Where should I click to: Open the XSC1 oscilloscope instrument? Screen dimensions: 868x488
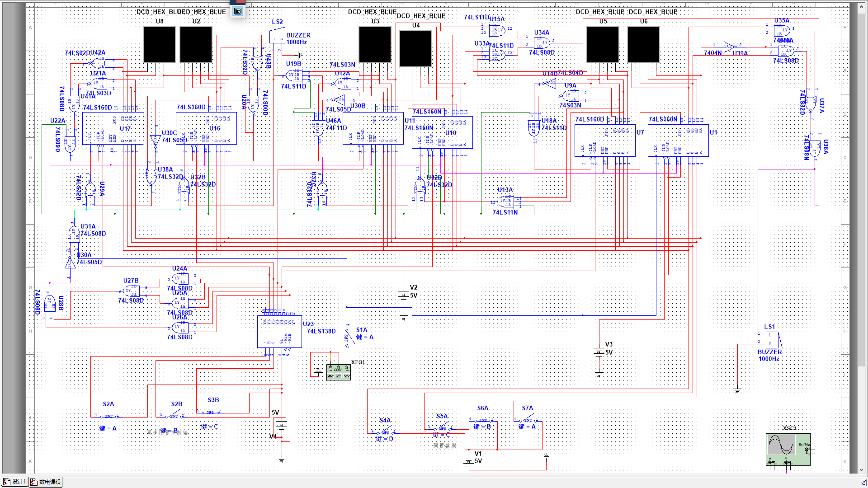point(788,449)
